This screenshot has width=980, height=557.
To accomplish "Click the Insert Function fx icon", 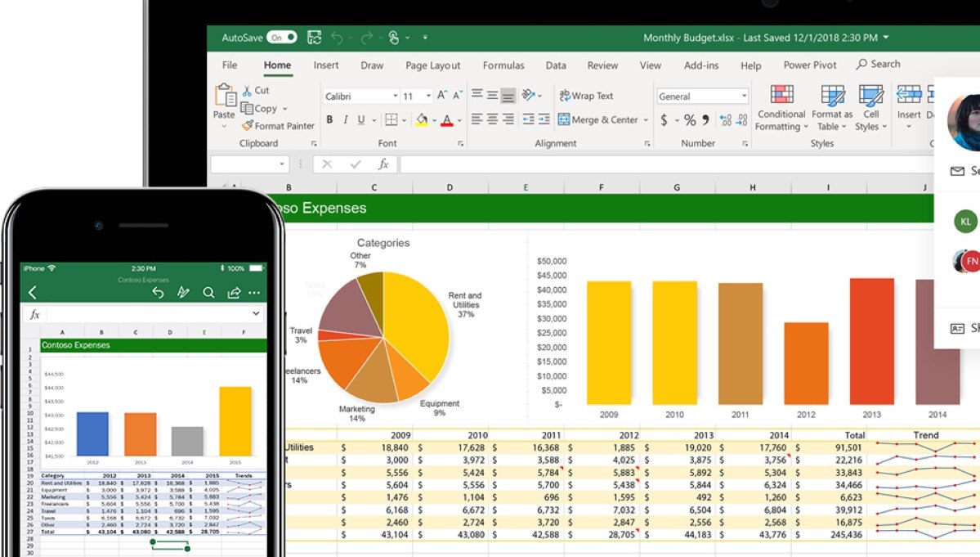I will 383,164.
